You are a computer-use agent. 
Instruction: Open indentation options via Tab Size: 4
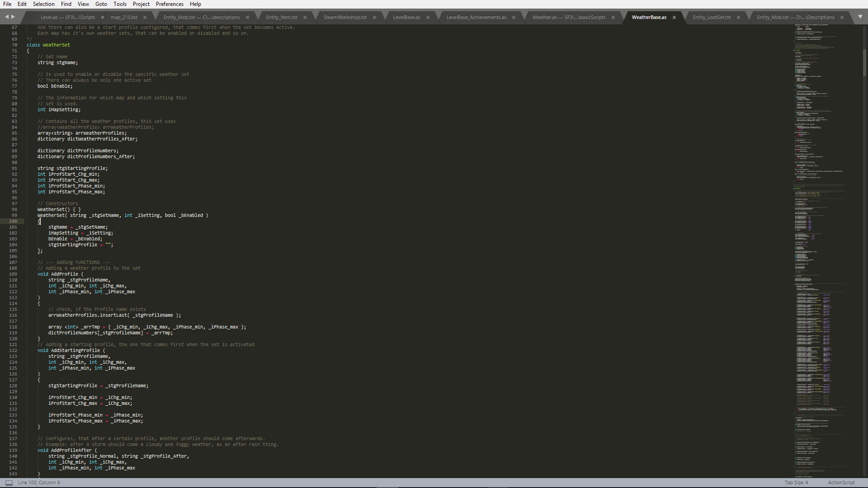[x=796, y=483]
